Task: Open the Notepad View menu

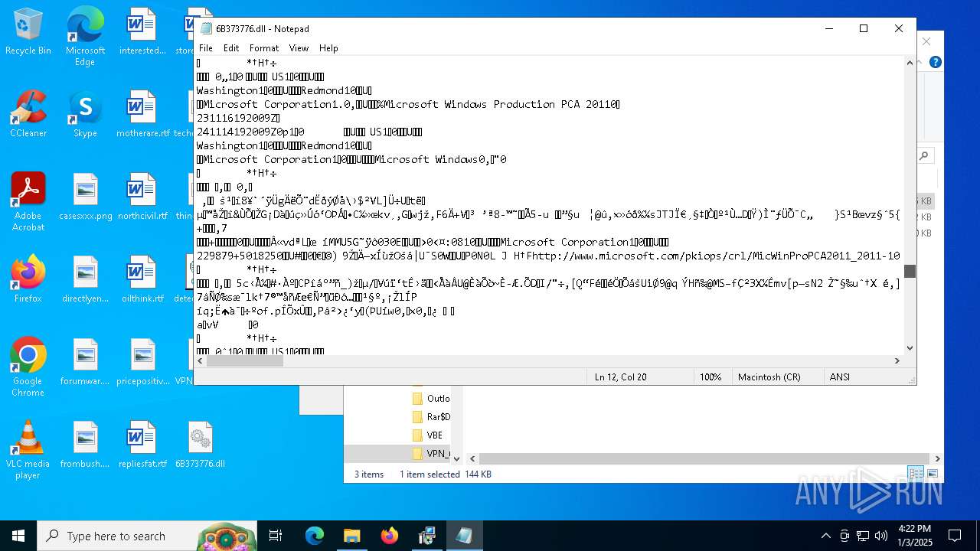Action: pyautogui.click(x=299, y=48)
